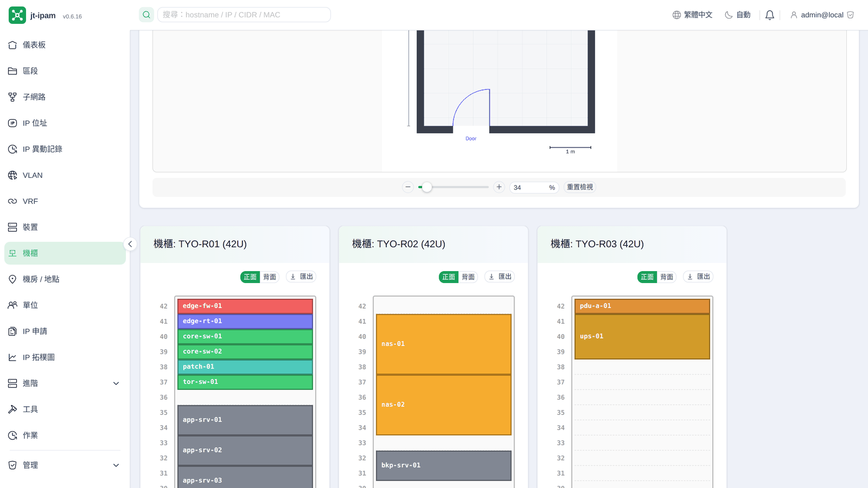Click the 機櫃 rack icon
This screenshot has width=868, height=488.
[x=12, y=253]
